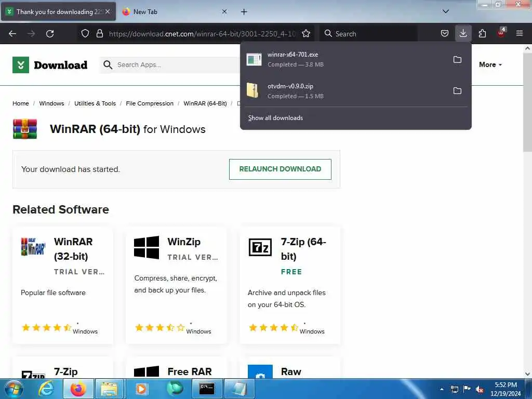Bookmark this page with the star icon
Image resolution: width=532 pixels, height=399 pixels.
[x=306, y=34]
